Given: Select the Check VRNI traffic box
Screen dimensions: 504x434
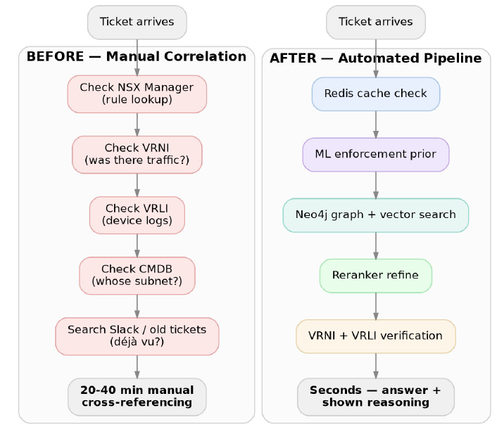Looking at the screenshot, I should pyautogui.click(x=137, y=155).
